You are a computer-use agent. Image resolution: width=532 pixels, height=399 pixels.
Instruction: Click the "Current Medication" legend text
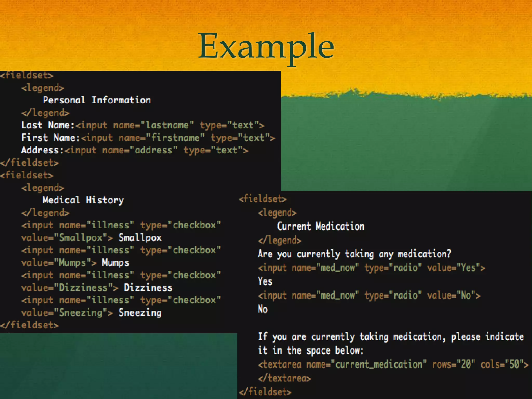(321, 226)
